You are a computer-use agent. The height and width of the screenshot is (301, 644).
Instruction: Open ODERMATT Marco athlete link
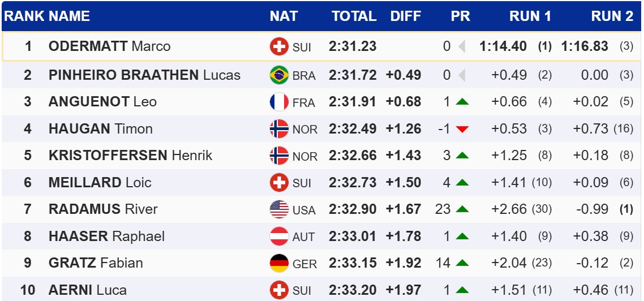(x=109, y=46)
